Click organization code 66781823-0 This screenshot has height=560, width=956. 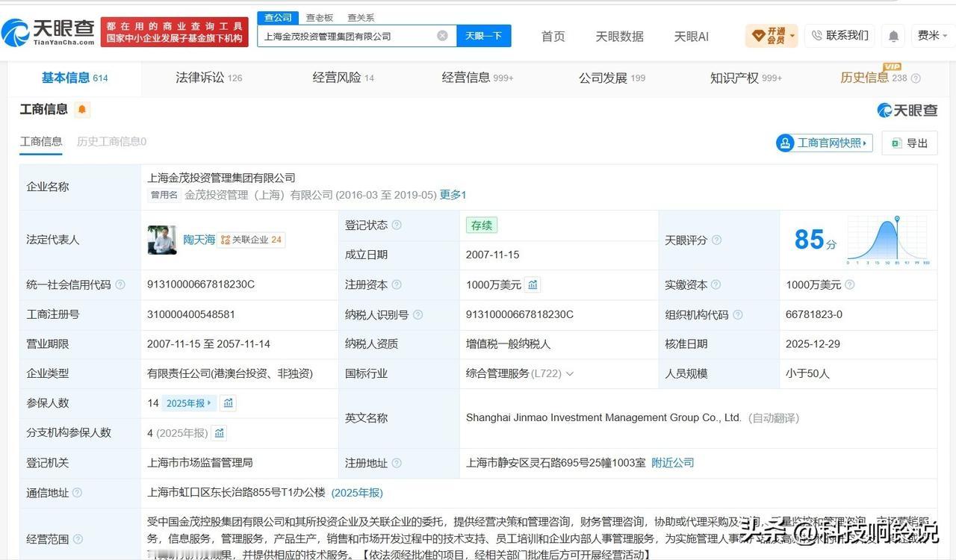pos(814,314)
